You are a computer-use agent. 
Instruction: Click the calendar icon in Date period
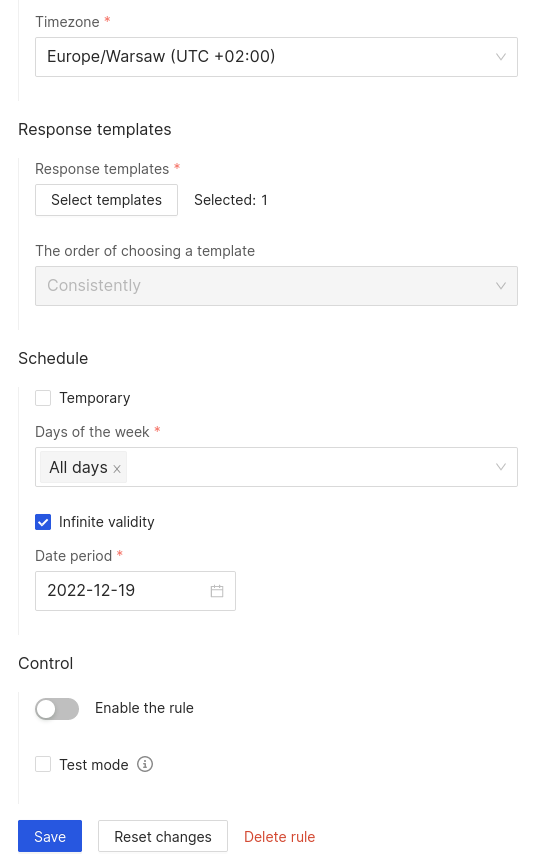coord(217,591)
